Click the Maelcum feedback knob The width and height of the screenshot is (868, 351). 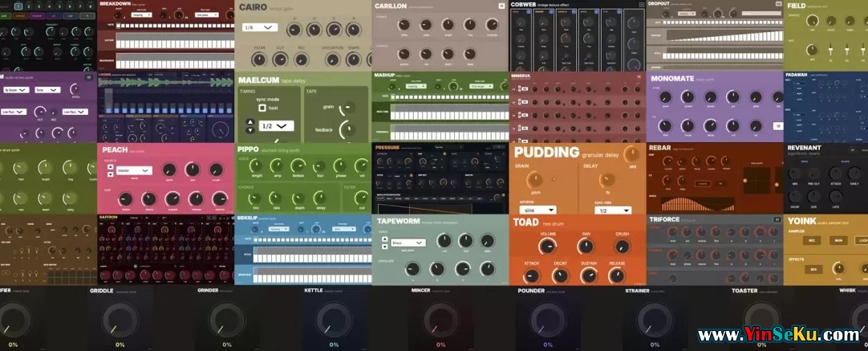click(350, 129)
